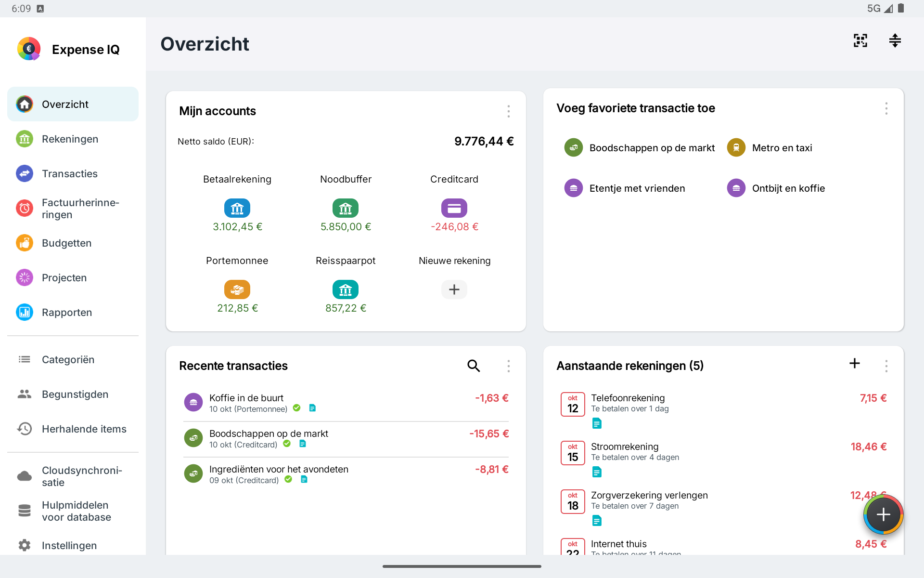
Task: Add a new account with Nieuwe rekening plus
Action: pyautogui.click(x=454, y=289)
